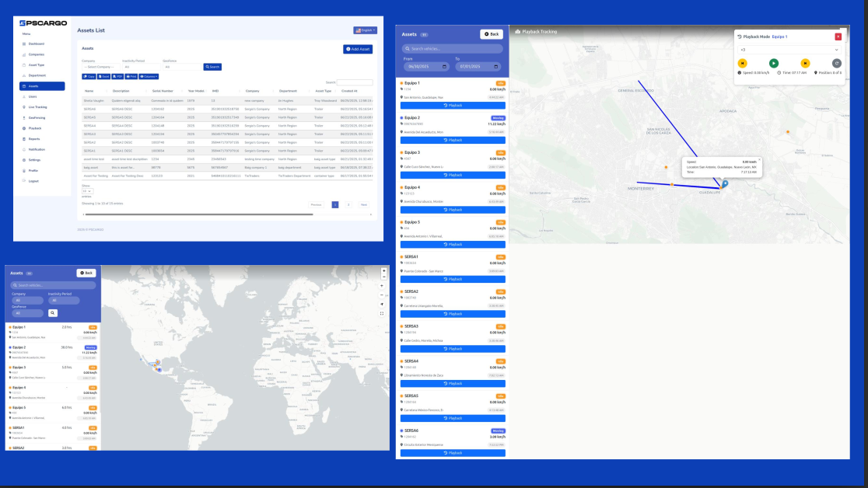Click Playback button under Equipo 2
The height and width of the screenshot is (488, 868).
[x=452, y=140]
